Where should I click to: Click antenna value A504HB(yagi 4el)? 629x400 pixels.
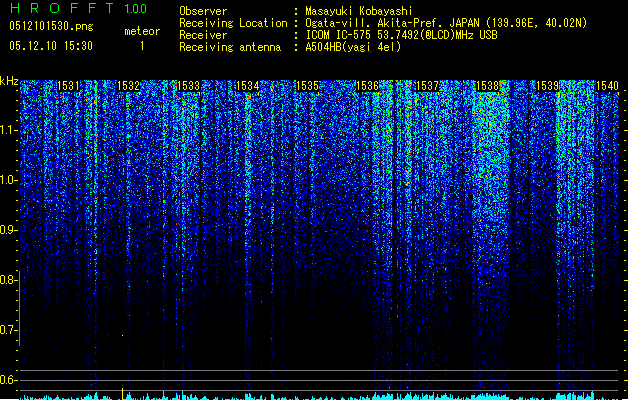[x=353, y=47]
